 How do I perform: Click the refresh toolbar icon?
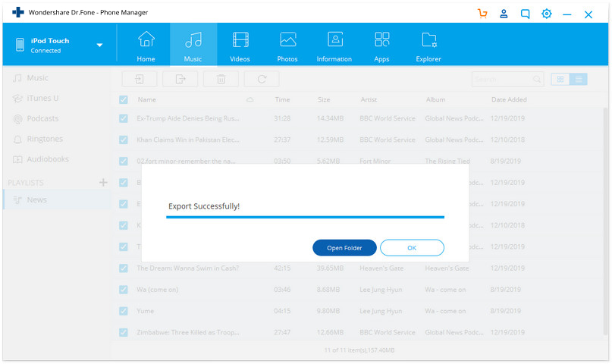(262, 79)
